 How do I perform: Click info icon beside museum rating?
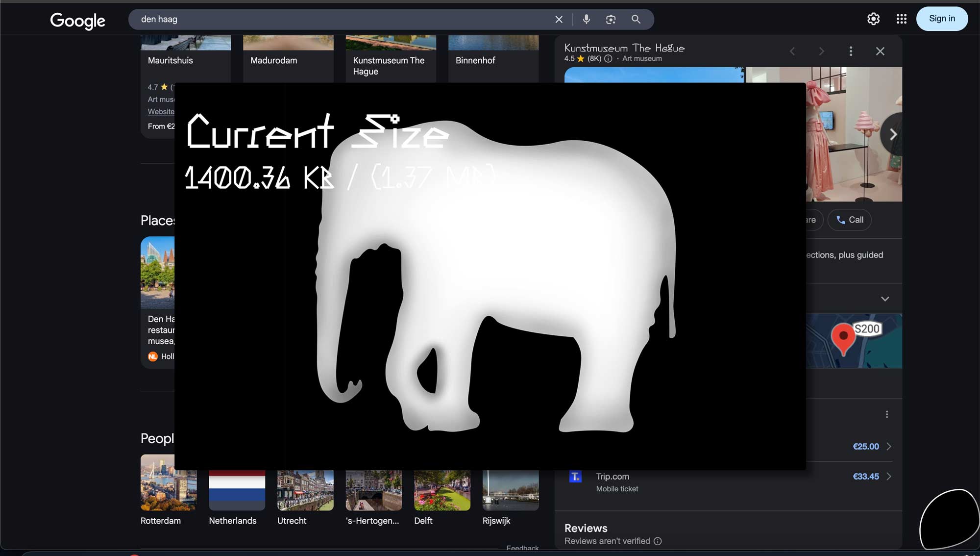click(608, 59)
